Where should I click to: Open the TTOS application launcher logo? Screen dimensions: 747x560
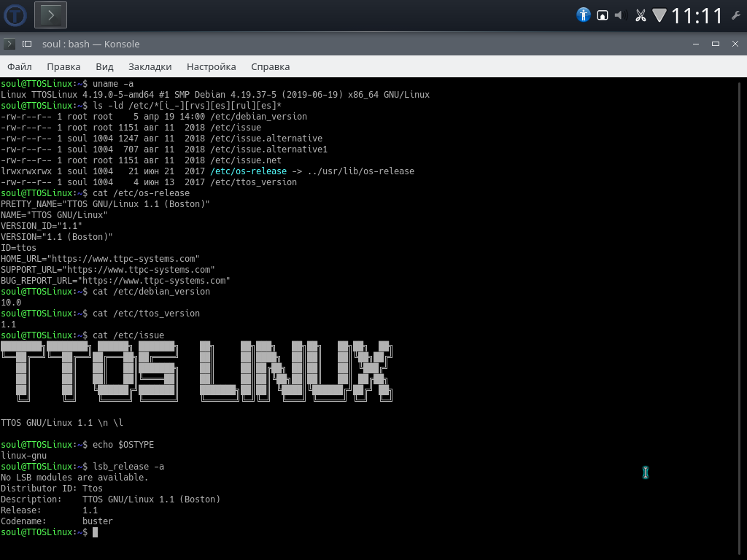[x=15, y=15]
